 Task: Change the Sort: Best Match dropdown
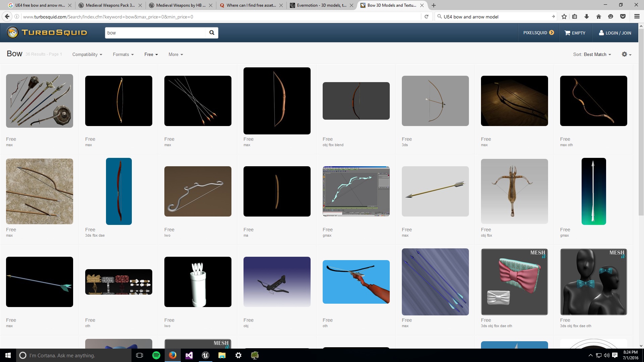592,54
